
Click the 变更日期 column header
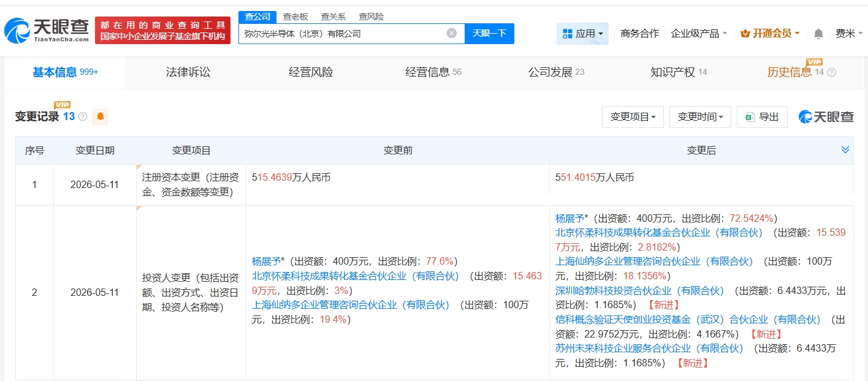click(95, 150)
